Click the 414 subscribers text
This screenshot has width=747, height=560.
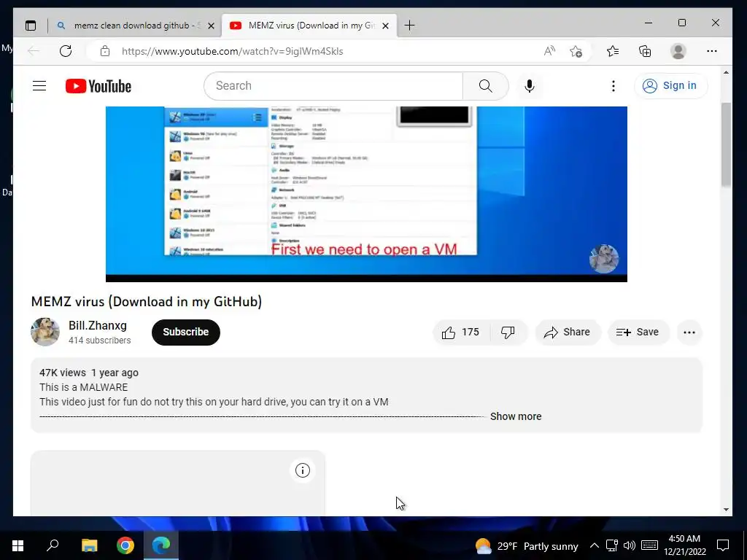(99, 341)
